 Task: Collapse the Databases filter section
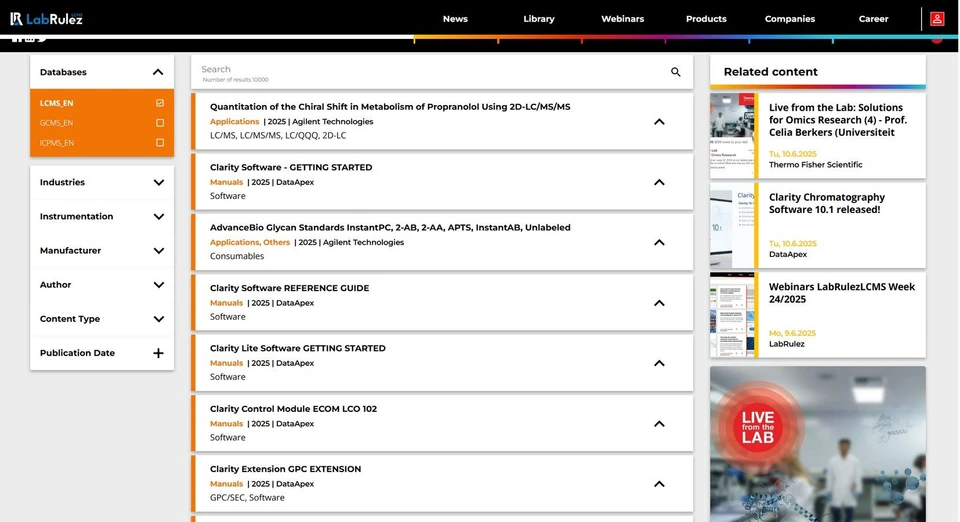158,72
